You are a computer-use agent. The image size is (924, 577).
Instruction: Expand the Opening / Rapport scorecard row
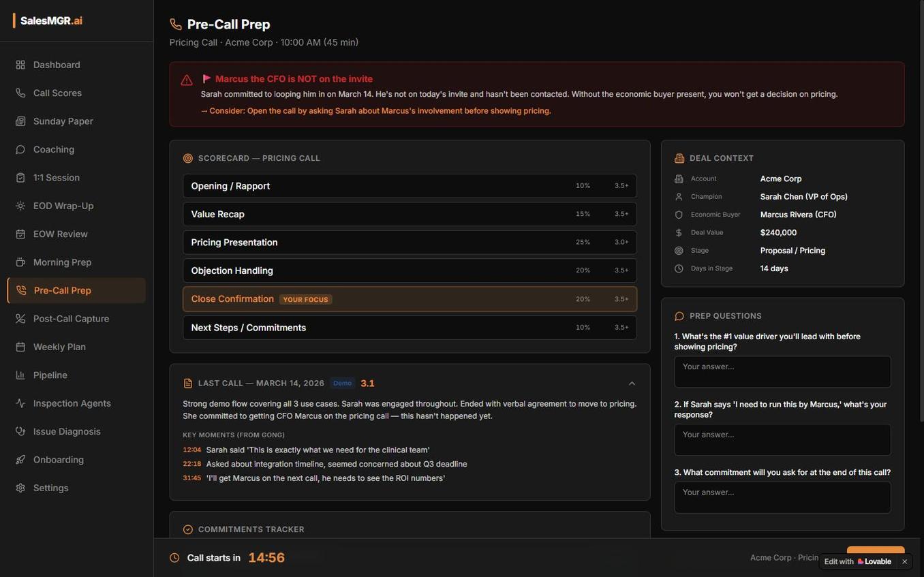click(410, 186)
